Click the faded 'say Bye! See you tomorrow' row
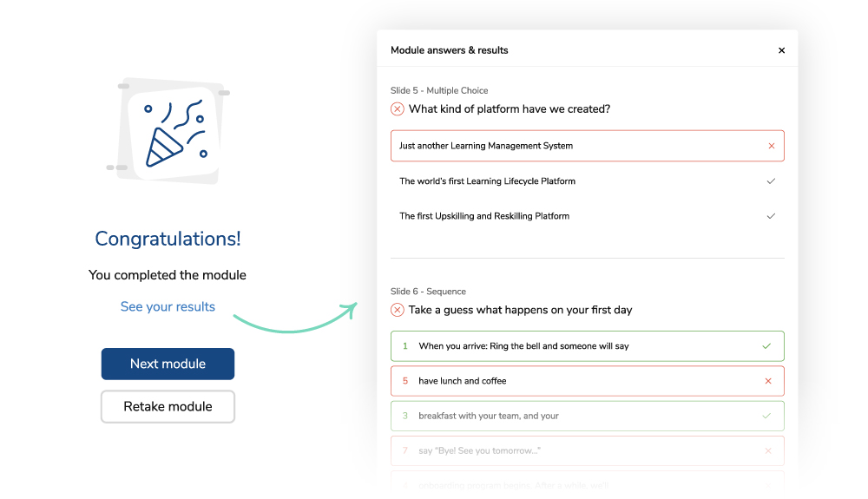Viewport: 868px width, 499px height. 480,450
